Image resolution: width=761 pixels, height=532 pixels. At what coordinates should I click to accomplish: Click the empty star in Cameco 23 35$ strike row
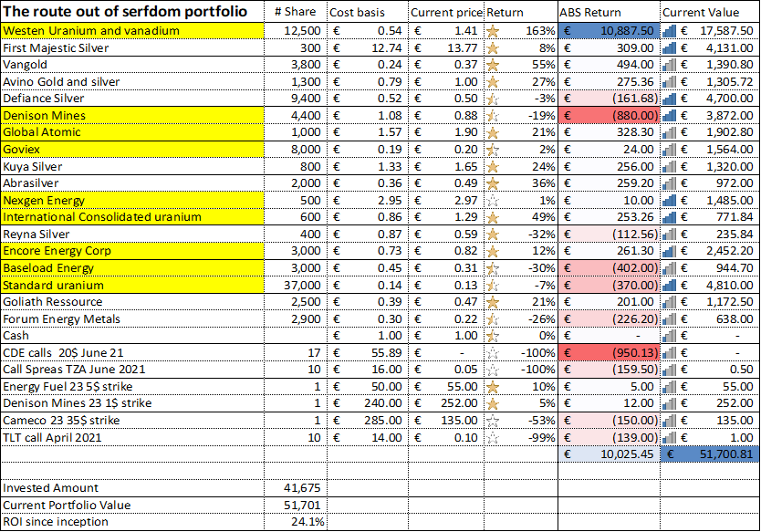[493, 421]
